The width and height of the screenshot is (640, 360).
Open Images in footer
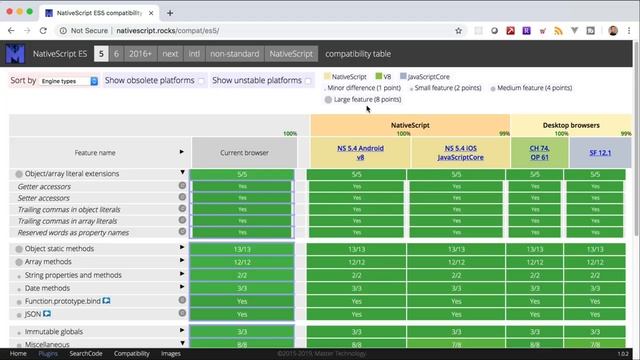tap(171, 353)
